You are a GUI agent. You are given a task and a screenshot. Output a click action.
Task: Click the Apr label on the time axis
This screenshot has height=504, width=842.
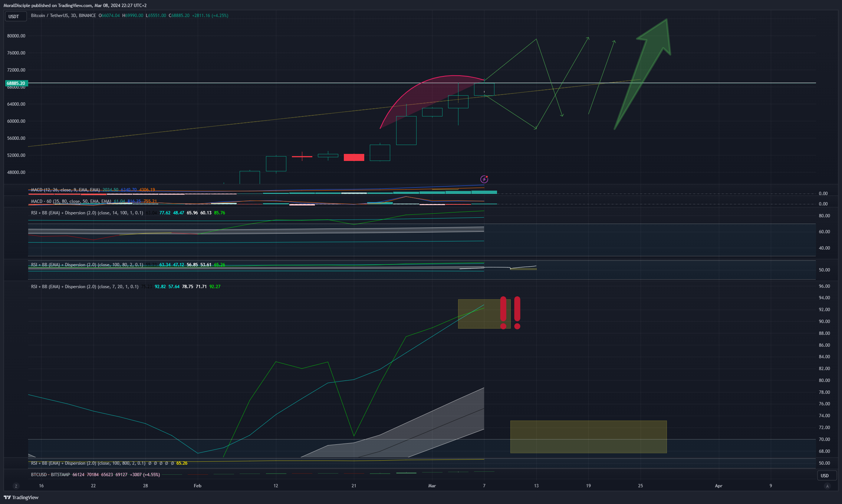coord(718,486)
